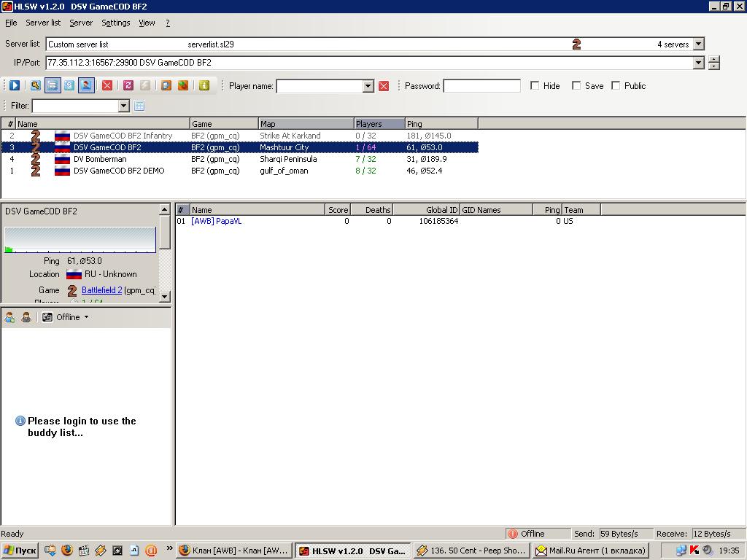This screenshot has width=747, height=560.
Task: Click the add buddy icon in buddy panel
Action: tap(10, 317)
